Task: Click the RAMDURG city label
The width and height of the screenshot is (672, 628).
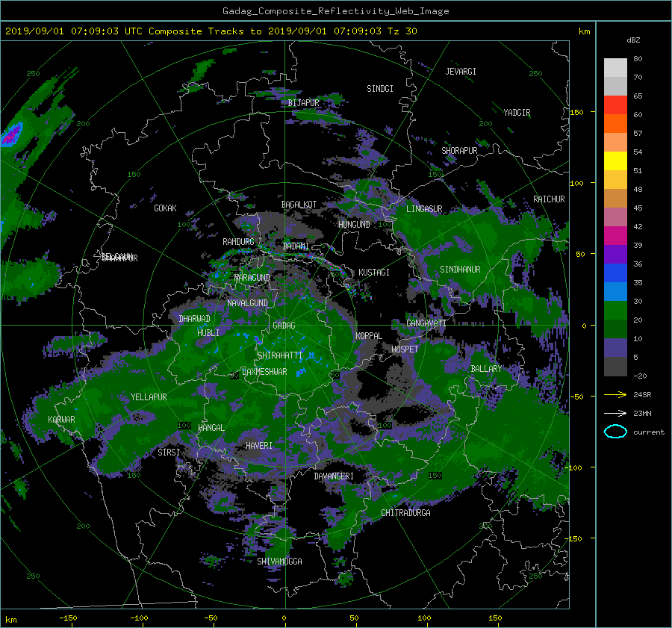Action: click(238, 242)
